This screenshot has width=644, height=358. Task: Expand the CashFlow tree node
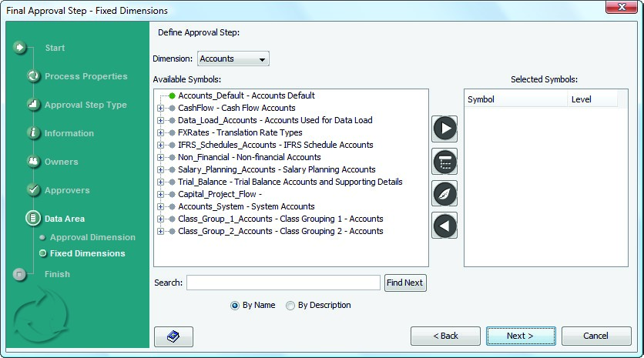(x=161, y=109)
